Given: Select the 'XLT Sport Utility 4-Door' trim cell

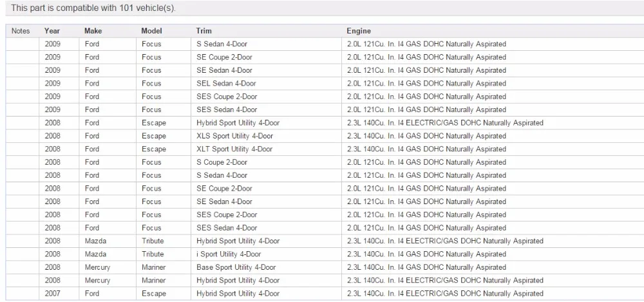Looking at the screenshot, I should 234,149.
